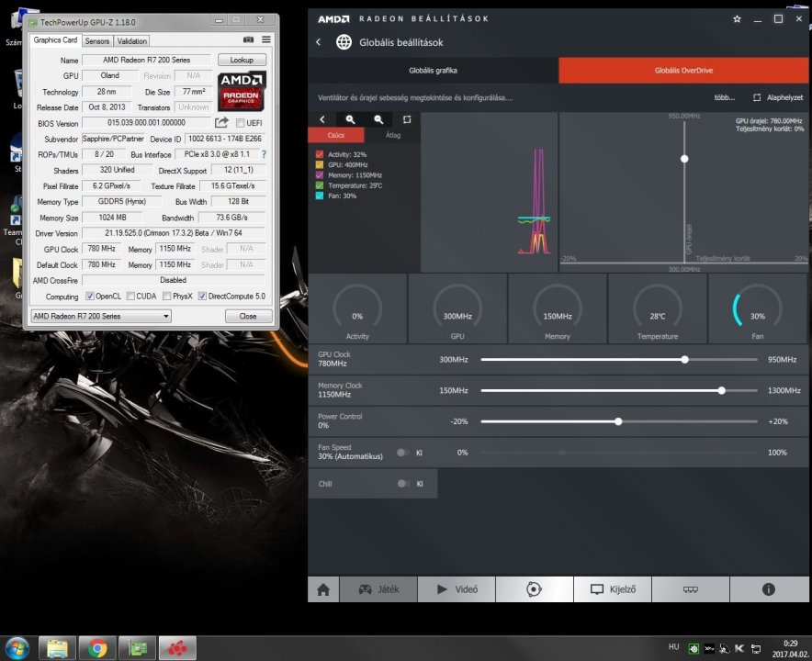Open the GPU-Z hamburger menu
812x661 pixels.
point(266,40)
